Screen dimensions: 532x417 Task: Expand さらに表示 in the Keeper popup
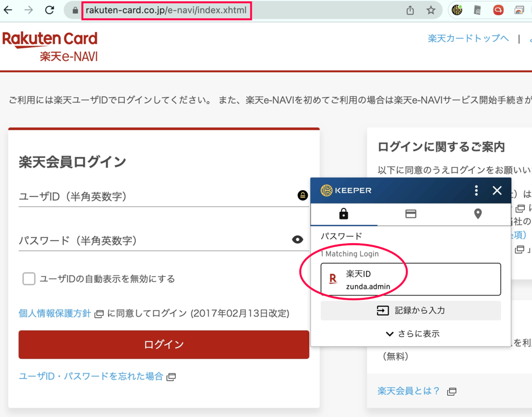(411, 333)
